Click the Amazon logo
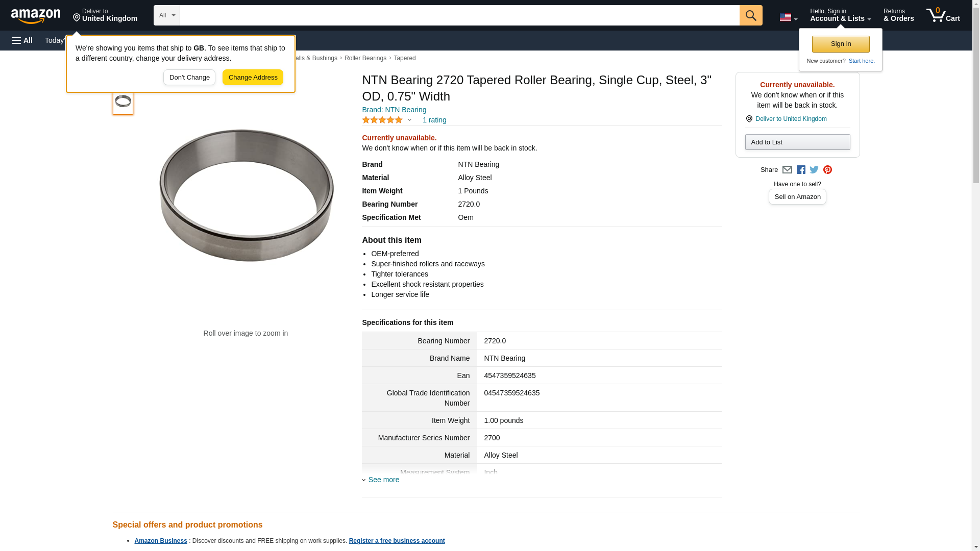980x551 pixels. pos(36,16)
